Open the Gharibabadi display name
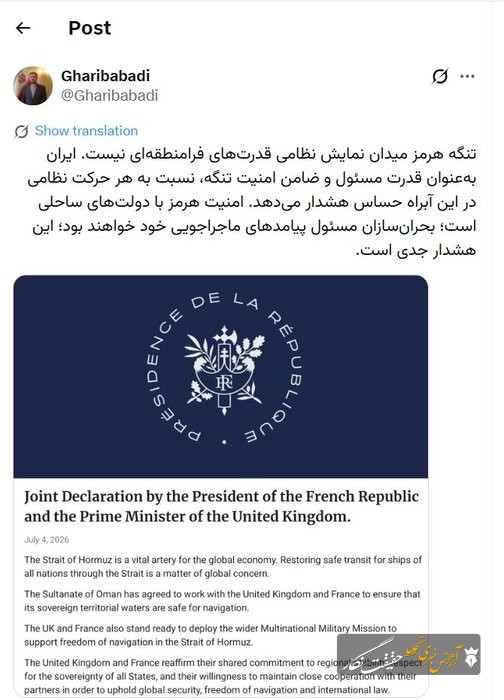Screen dimensions: 504x700 (x=105, y=76)
